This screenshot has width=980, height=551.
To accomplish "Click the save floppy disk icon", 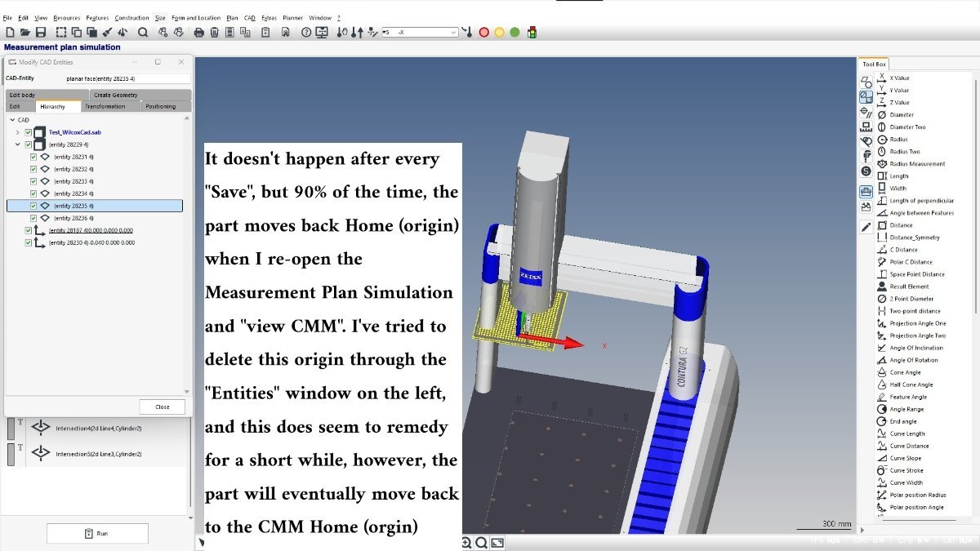I will coord(41,33).
